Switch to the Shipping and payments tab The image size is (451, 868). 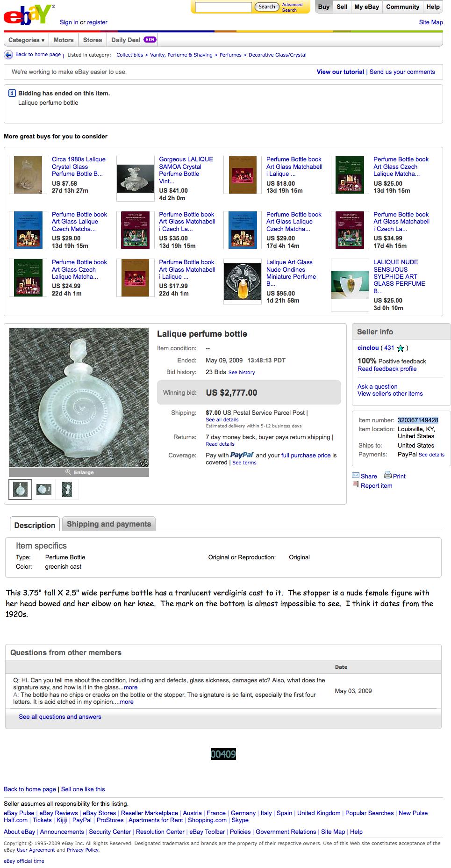(x=109, y=524)
